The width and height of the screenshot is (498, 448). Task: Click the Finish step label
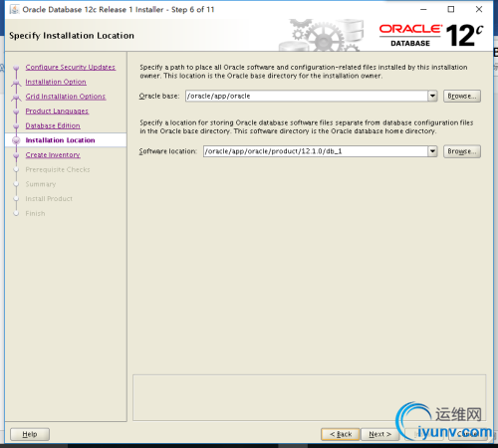click(35, 213)
